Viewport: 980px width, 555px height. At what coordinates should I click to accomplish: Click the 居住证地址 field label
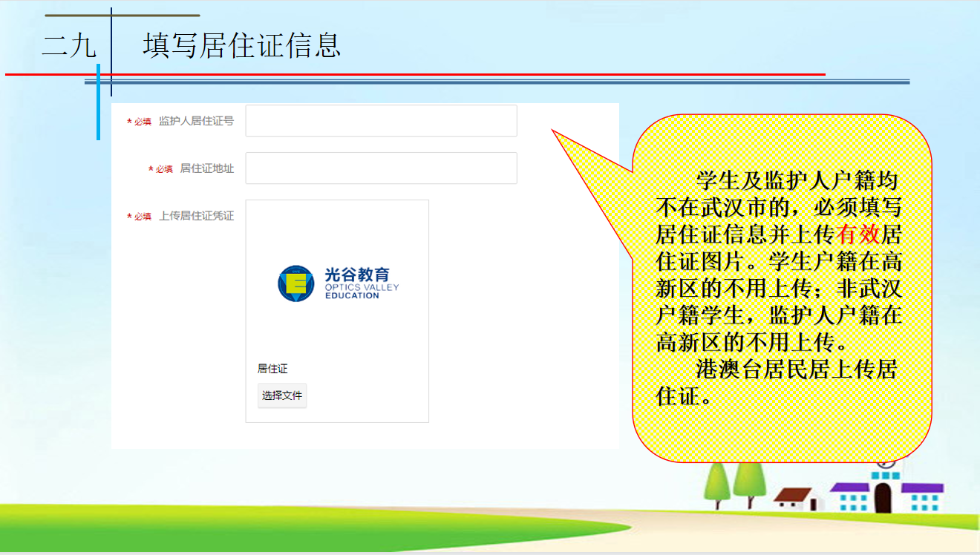click(206, 168)
